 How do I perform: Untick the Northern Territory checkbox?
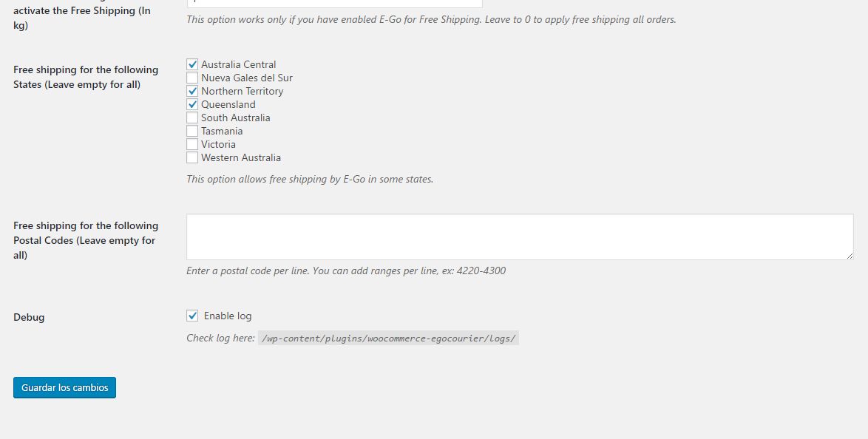pyautogui.click(x=192, y=92)
